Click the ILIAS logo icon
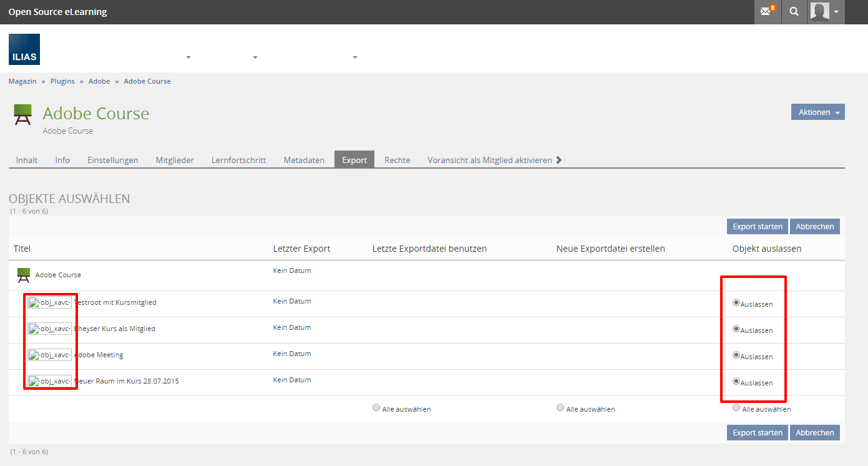This screenshot has width=868, height=466. [24, 49]
